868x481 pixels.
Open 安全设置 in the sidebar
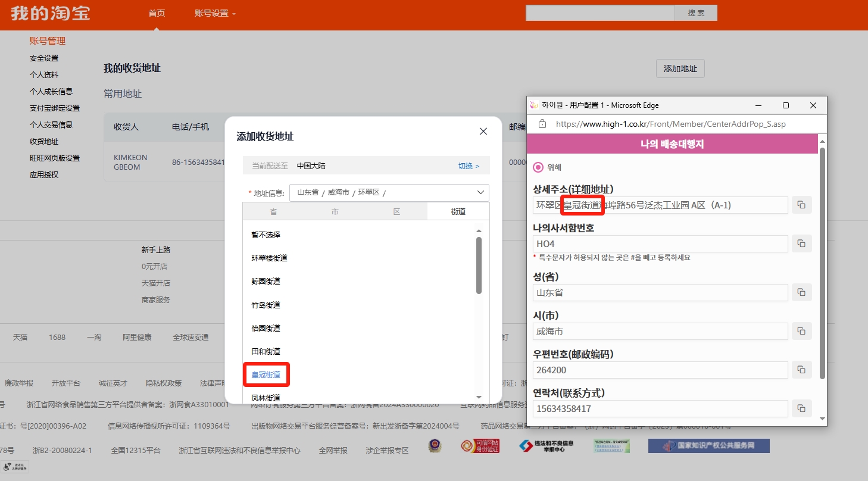click(x=44, y=58)
